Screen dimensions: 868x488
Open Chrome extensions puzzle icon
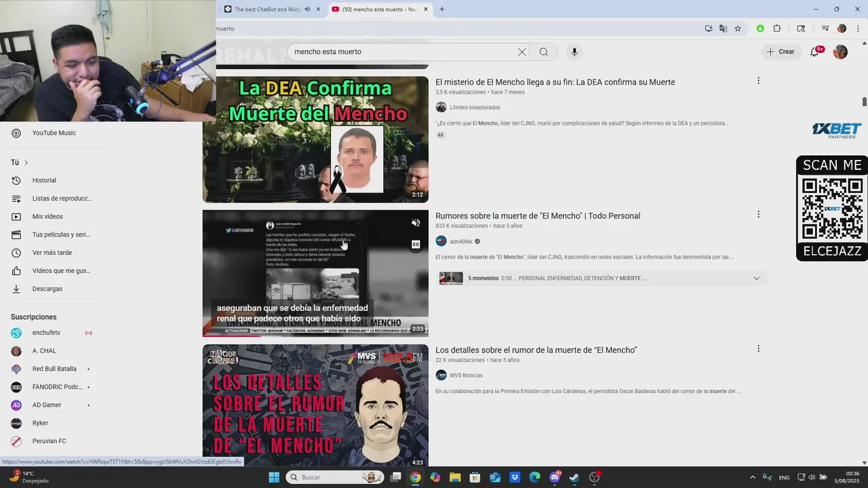pos(777,28)
